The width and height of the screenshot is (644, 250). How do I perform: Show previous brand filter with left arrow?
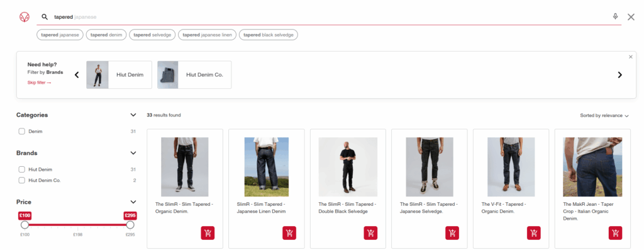pyautogui.click(x=76, y=75)
